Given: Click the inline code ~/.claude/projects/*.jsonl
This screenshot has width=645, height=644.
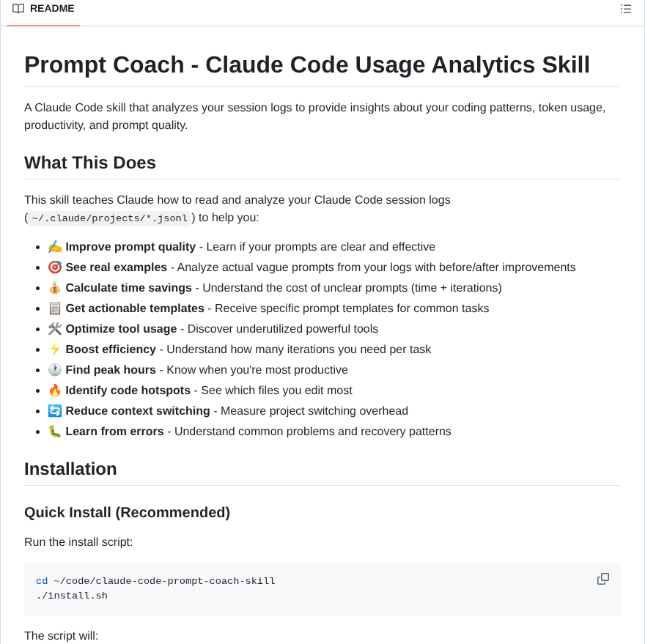Looking at the screenshot, I should click(x=108, y=218).
